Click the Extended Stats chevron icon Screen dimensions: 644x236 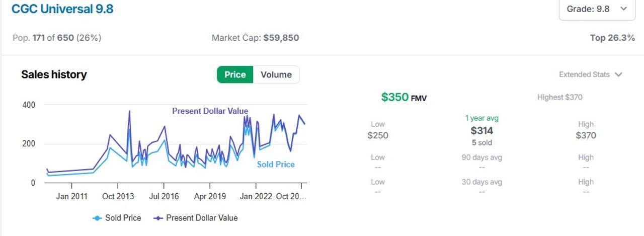coord(618,74)
